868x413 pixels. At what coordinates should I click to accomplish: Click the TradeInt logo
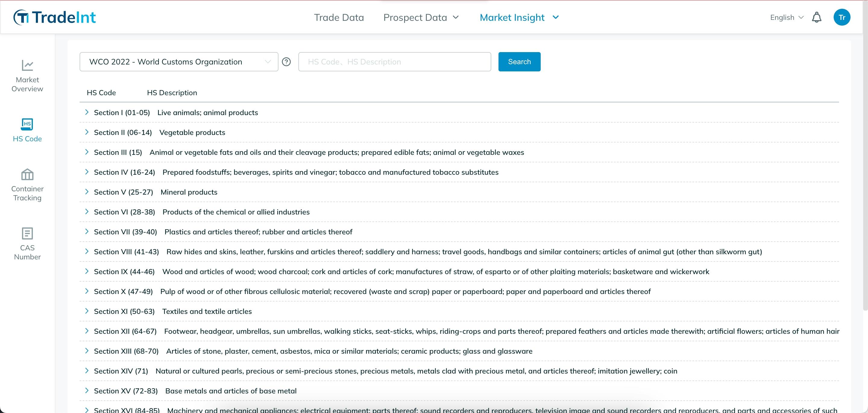55,17
